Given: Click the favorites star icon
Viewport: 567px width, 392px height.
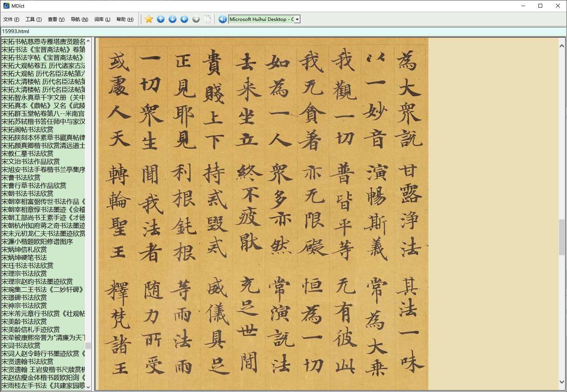Looking at the screenshot, I should 149,19.
